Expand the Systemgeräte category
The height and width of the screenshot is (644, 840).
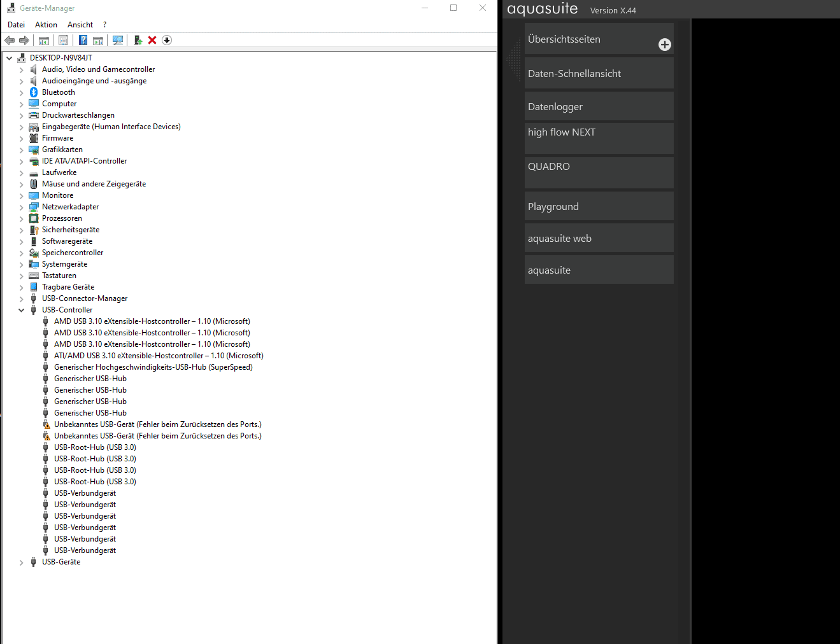coord(21,264)
